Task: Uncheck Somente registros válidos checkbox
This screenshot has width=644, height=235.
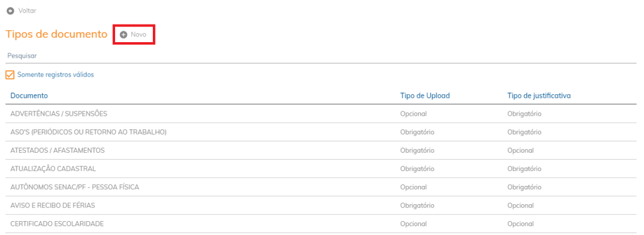Action: (10, 75)
